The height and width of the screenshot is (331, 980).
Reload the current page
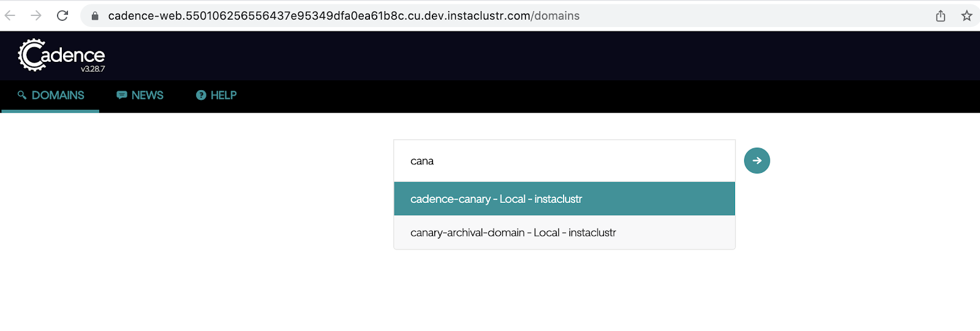62,16
